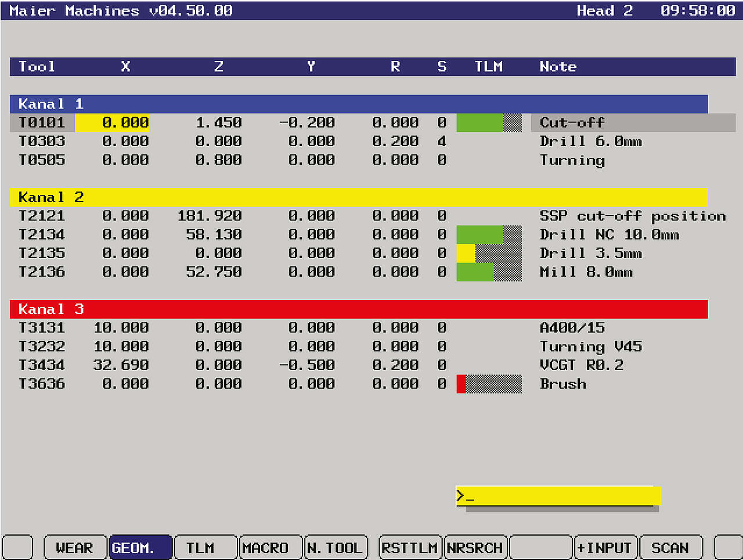Select the Kanal 2 header bar
This screenshot has height=560, width=743.
pyautogui.click(x=358, y=197)
